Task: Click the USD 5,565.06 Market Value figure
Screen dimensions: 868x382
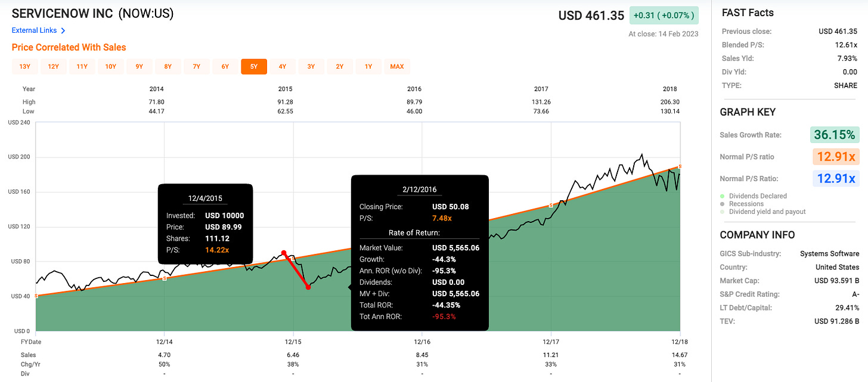Action: [455, 248]
